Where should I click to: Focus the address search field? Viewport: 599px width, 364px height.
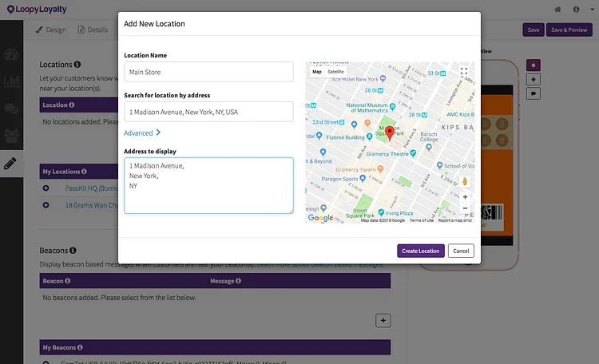[208, 112]
